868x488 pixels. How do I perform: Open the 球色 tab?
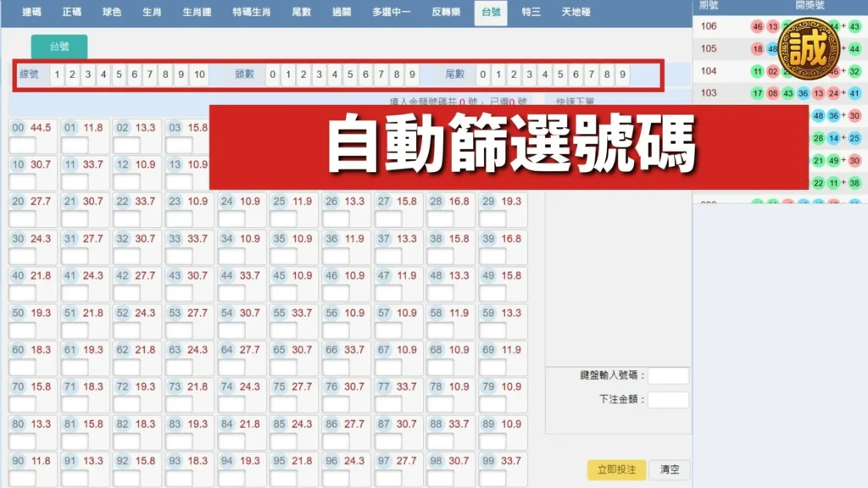pyautogui.click(x=112, y=12)
